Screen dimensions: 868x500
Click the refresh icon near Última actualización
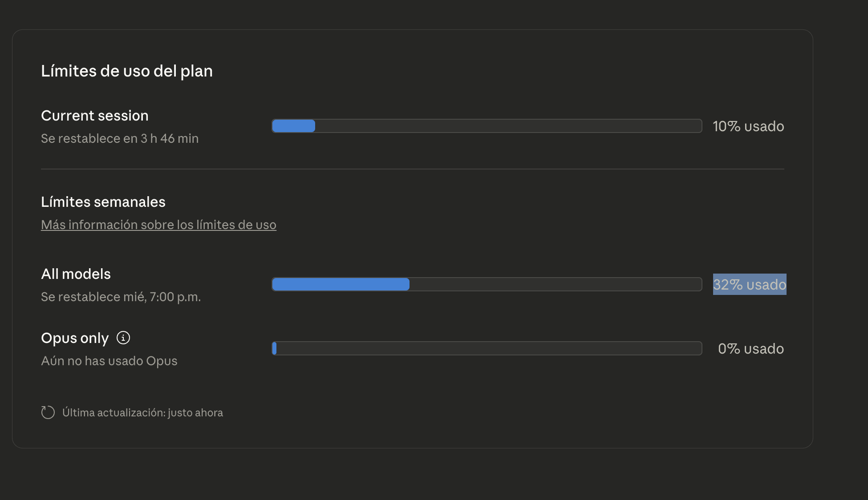[48, 412]
